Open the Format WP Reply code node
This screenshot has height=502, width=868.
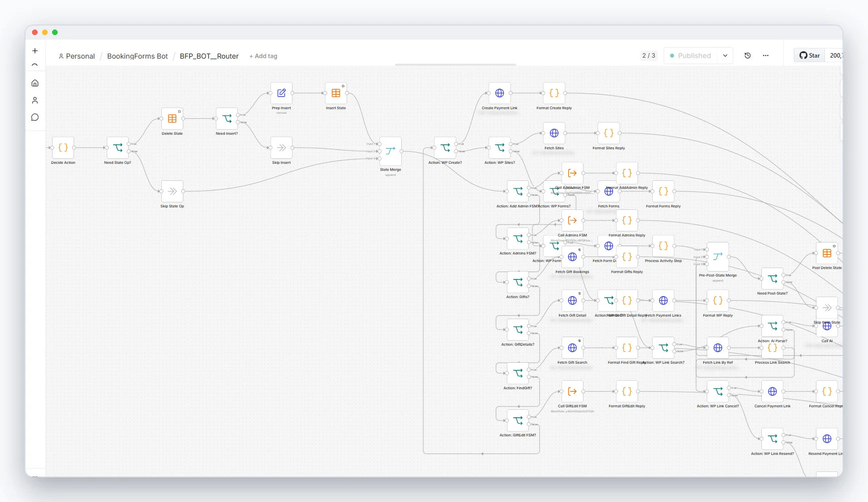click(718, 301)
